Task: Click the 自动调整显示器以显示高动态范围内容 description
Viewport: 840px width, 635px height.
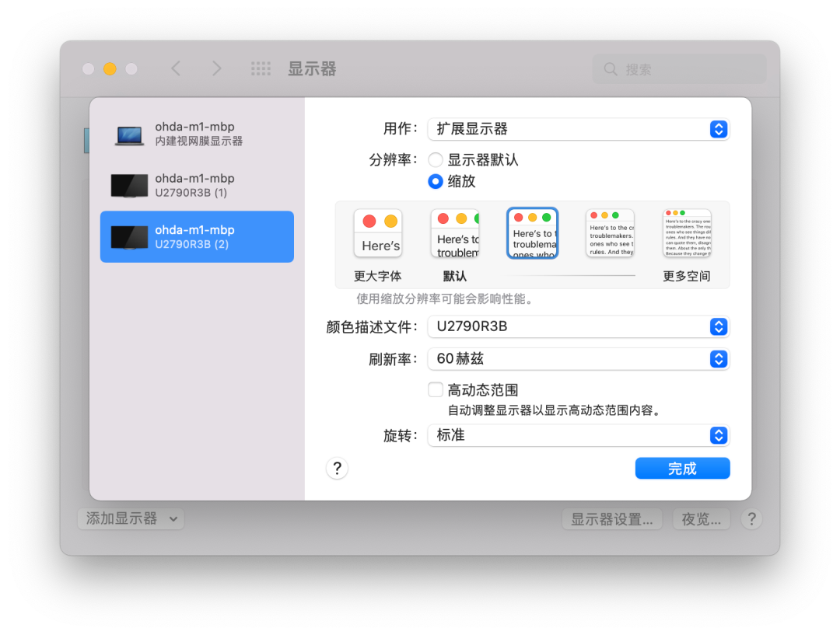Action: 555,410
